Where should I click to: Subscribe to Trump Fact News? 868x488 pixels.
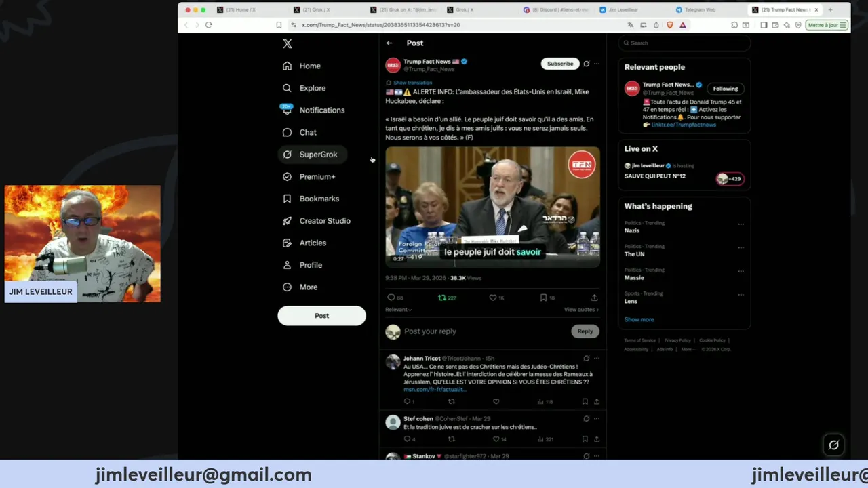coord(560,64)
